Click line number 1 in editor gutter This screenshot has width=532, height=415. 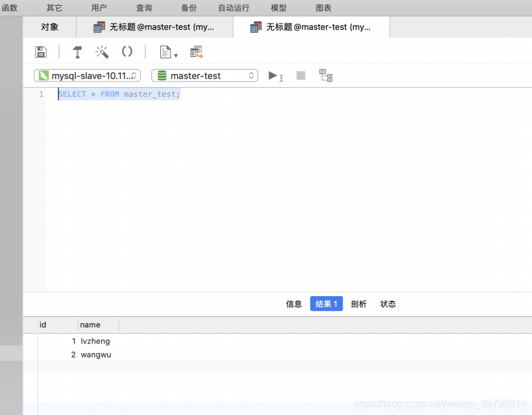point(41,94)
